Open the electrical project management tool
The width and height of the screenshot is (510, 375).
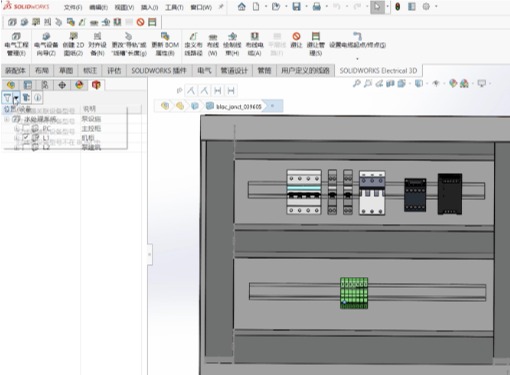point(16,44)
